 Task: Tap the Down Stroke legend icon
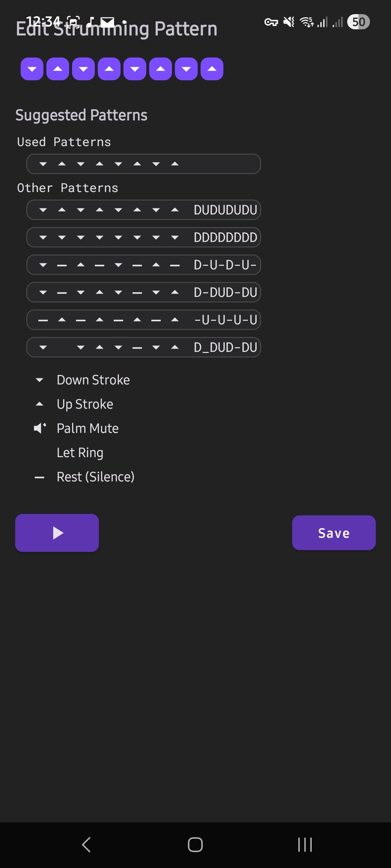click(39, 380)
